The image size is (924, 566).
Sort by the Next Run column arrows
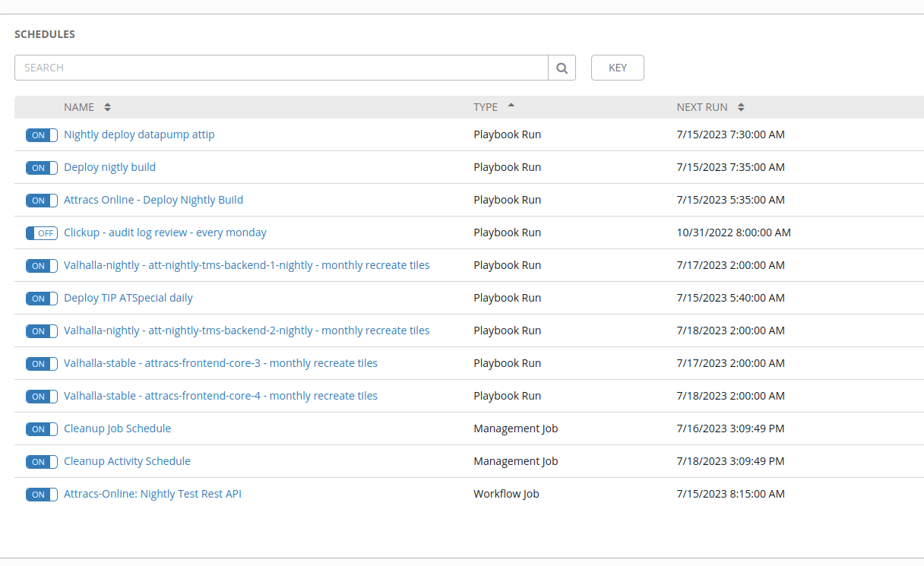[x=741, y=107]
